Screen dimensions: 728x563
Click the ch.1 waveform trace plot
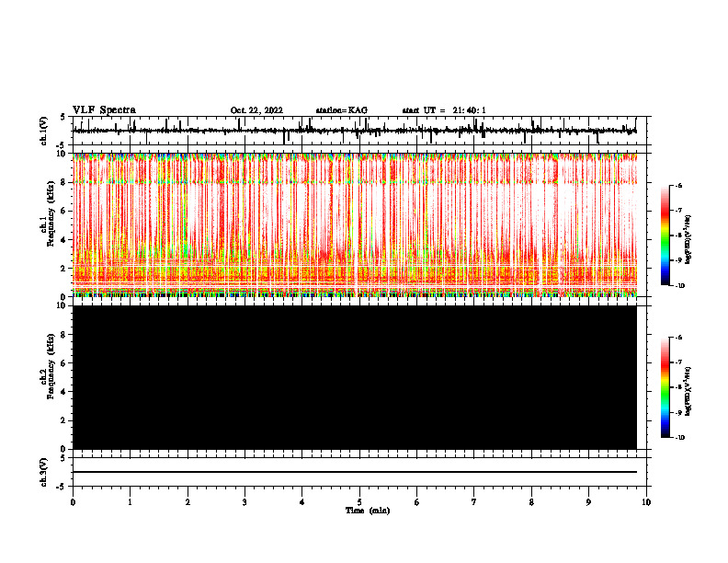(355, 131)
